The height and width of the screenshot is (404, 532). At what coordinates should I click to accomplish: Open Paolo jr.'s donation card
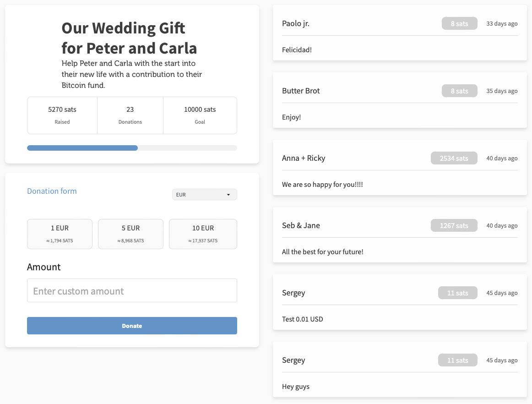click(399, 33)
